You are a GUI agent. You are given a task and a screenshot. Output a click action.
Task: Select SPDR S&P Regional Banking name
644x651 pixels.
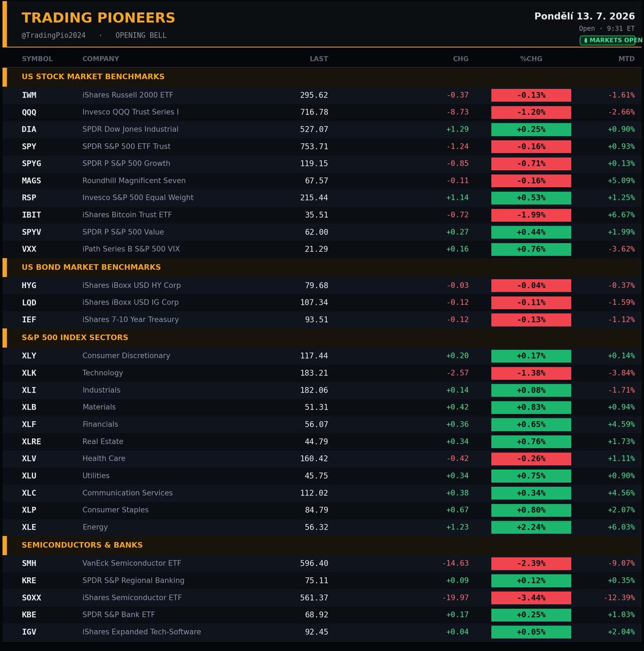coord(133,580)
